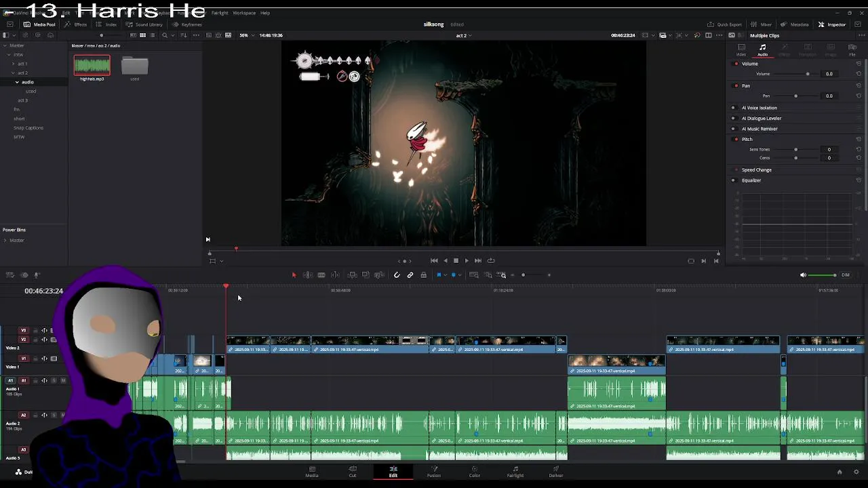Expand the Master entry under Power Bins
The height and width of the screenshot is (488, 868).
[5, 240]
